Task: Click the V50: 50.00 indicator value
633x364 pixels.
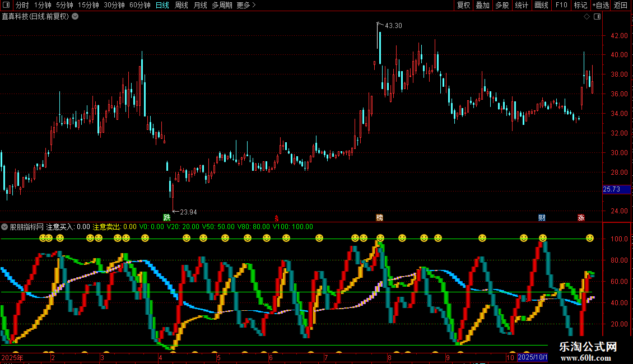Action: coord(218,227)
